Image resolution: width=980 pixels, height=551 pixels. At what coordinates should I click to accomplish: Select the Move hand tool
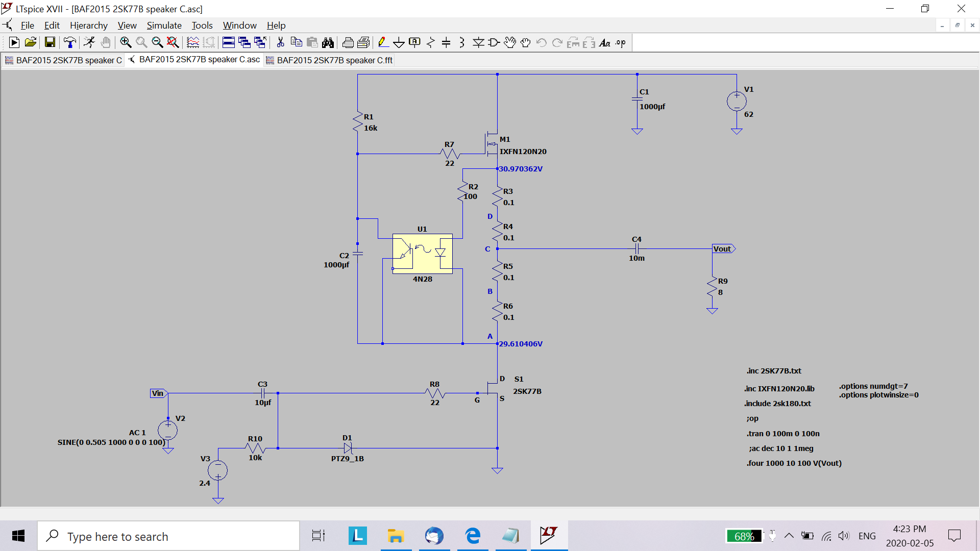click(x=510, y=43)
